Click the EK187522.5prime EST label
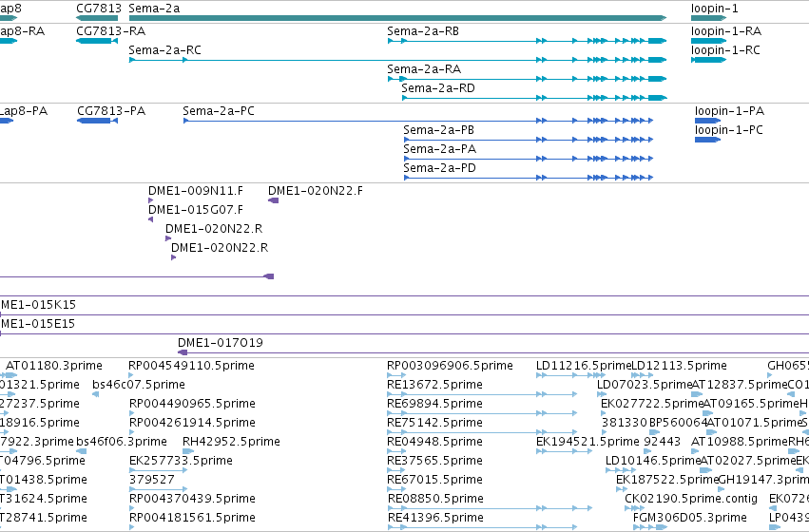The height and width of the screenshot is (532, 809). (x=667, y=481)
